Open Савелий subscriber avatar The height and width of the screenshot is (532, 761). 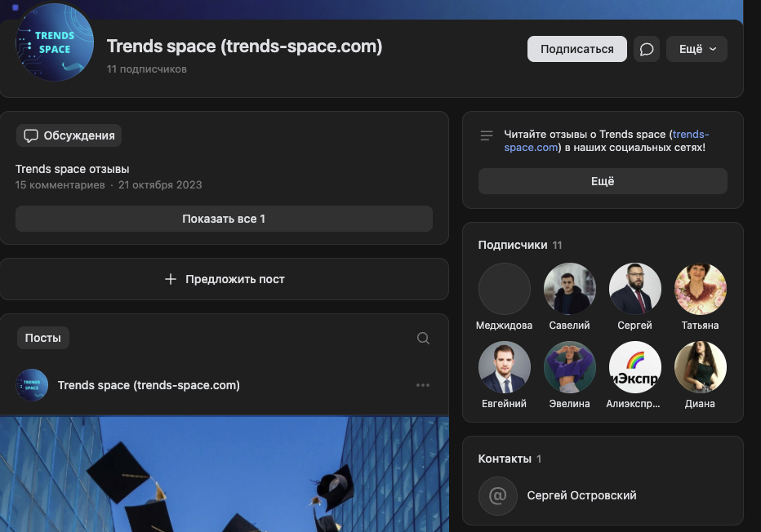pyautogui.click(x=570, y=289)
